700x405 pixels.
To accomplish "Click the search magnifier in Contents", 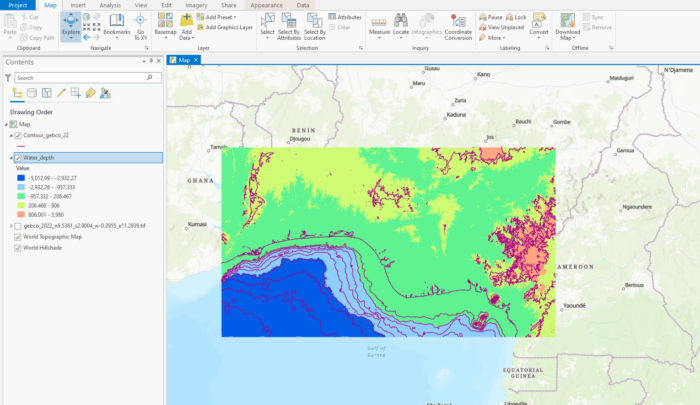I will 150,78.
